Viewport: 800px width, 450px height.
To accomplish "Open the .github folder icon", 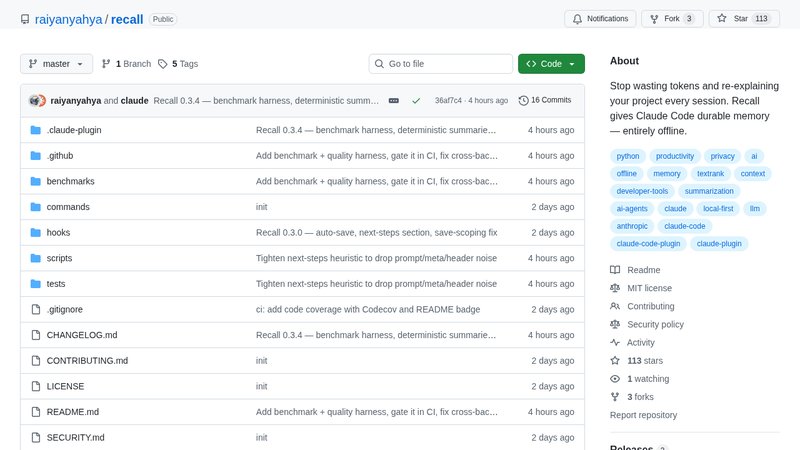I will [x=35, y=156].
